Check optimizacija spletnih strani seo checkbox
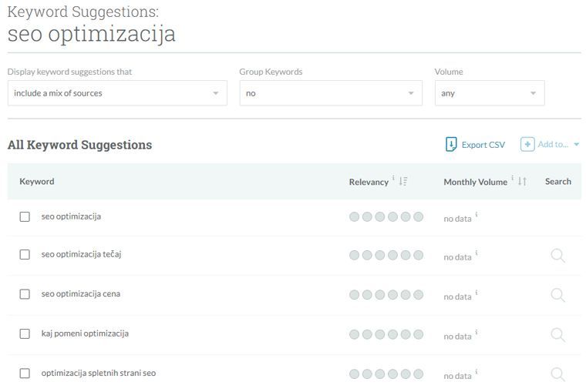This screenshot has width=586, height=392. (25, 374)
